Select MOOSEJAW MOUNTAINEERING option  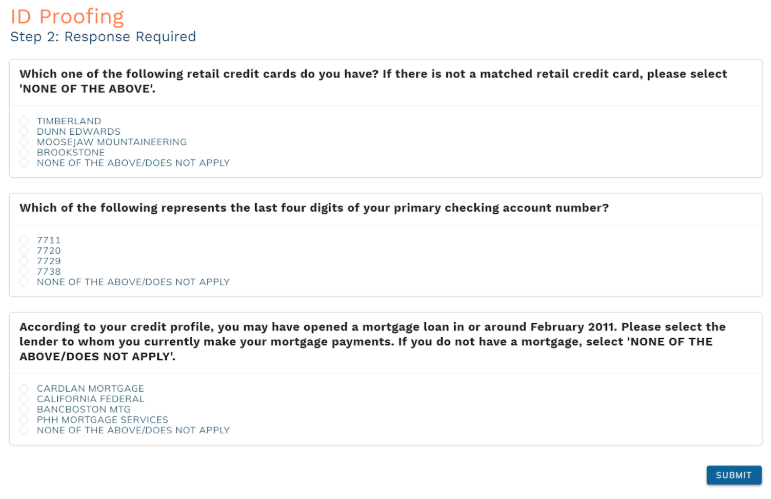(24, 142)
